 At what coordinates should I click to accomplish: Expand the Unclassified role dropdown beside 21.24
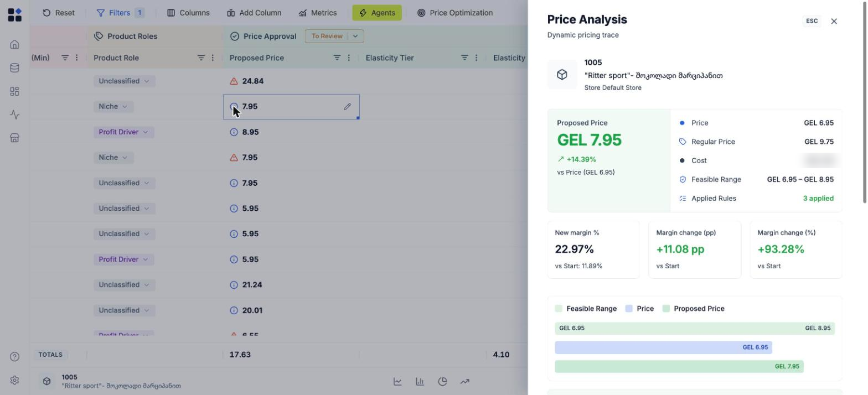coord(125,285)
